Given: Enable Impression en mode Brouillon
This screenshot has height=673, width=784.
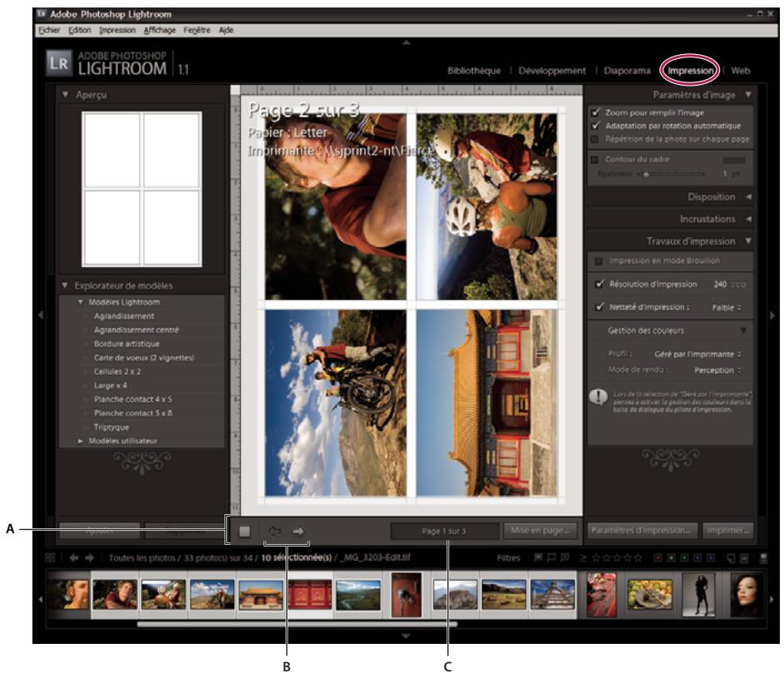Looking at the screenshot, I should click(597, 259).
